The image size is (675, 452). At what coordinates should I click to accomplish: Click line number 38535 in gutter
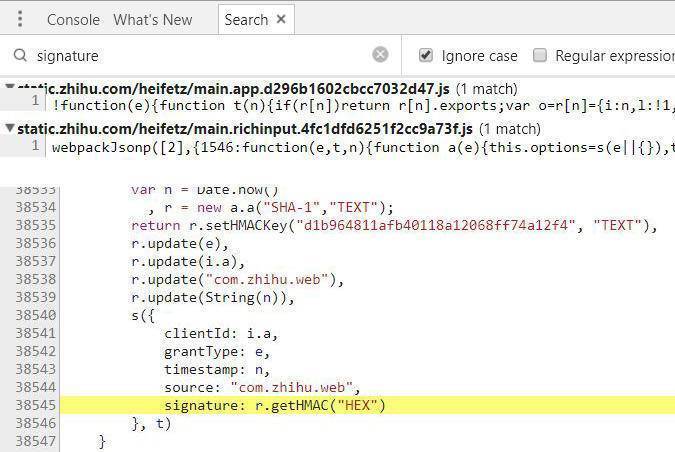36,225
